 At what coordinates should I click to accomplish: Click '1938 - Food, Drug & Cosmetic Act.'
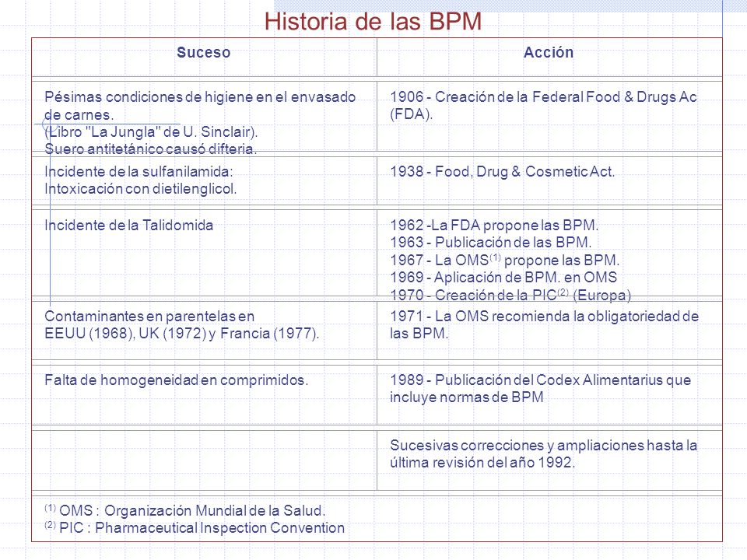[503, 171]
